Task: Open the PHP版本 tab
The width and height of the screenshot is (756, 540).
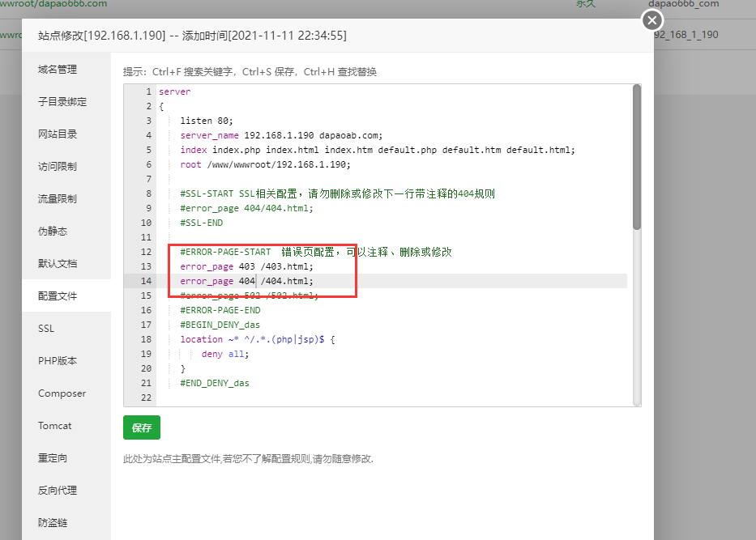Action: pos(58,360)
